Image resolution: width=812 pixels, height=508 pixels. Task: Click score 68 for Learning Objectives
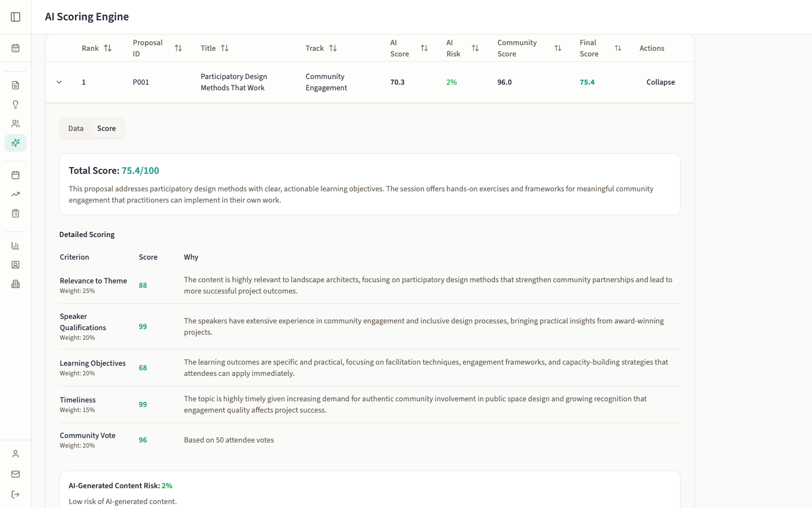(143, 368)
